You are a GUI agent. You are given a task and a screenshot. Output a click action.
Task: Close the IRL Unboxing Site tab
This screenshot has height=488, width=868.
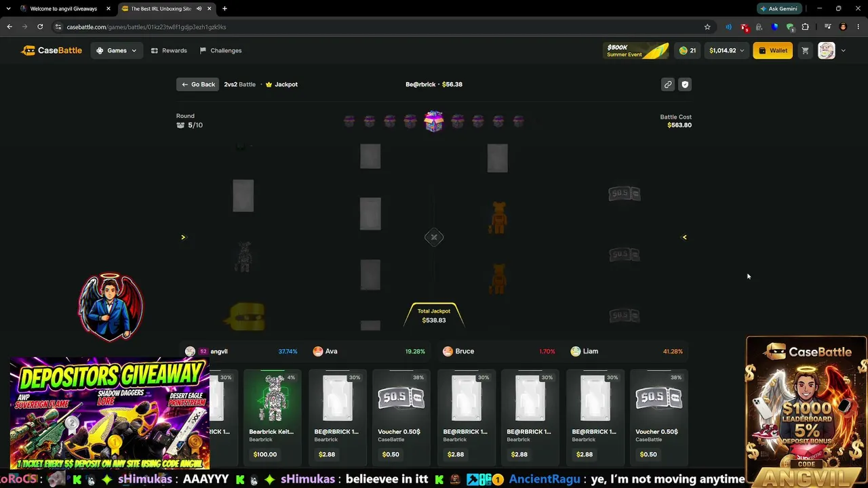click(210, 9)
